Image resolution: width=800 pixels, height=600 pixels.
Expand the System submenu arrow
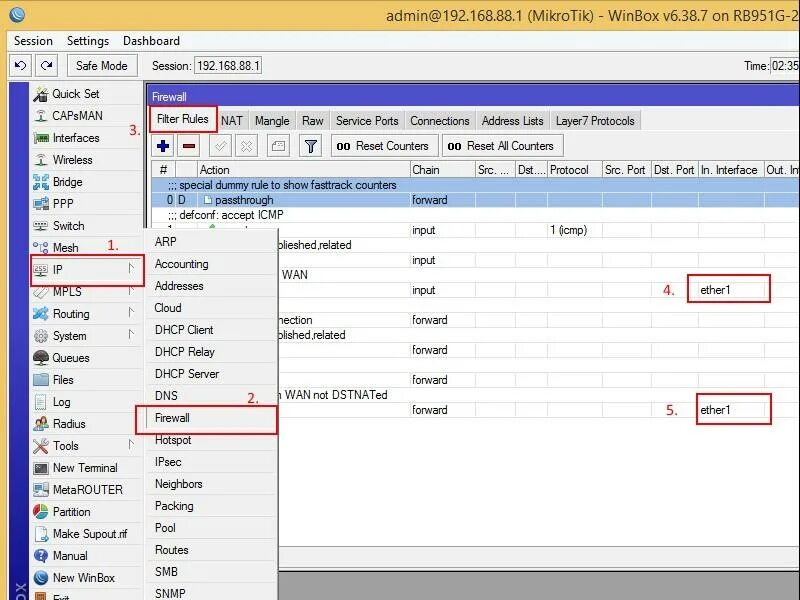point(131,335)
